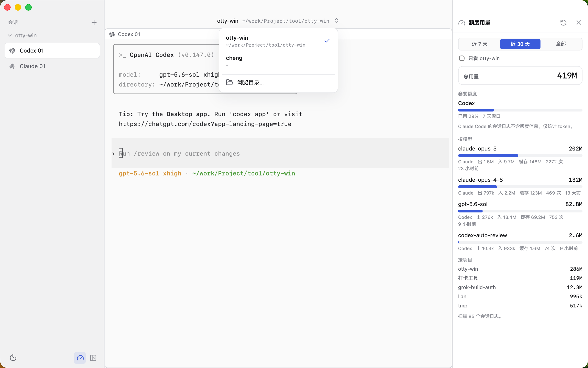Enable 只看 otty-win checkbox
Viewport: 588px width, 368px height.
462,58
